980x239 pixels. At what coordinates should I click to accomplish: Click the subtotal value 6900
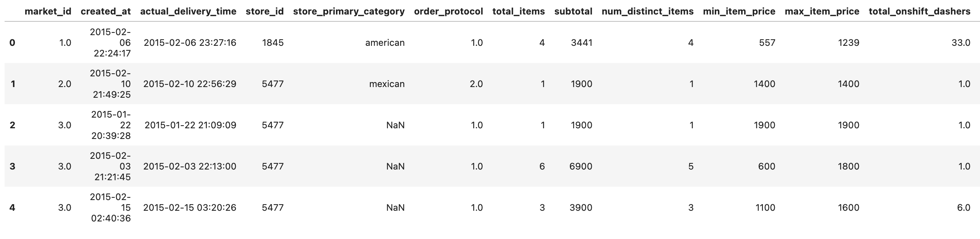581,166
